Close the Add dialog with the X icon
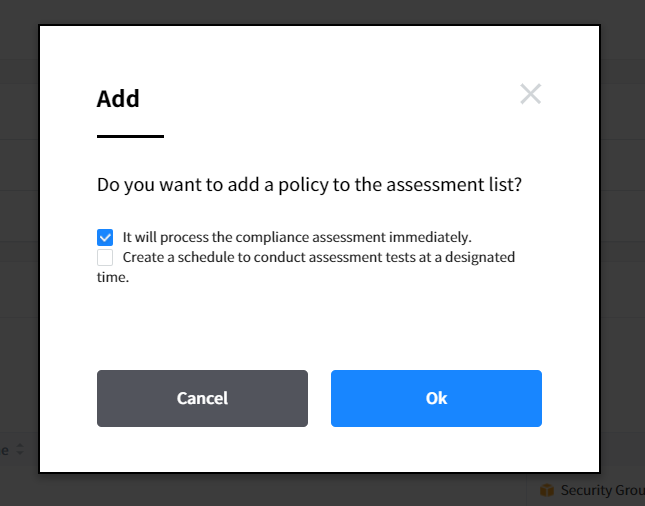The image size is (645, 506). click(530, 95)
